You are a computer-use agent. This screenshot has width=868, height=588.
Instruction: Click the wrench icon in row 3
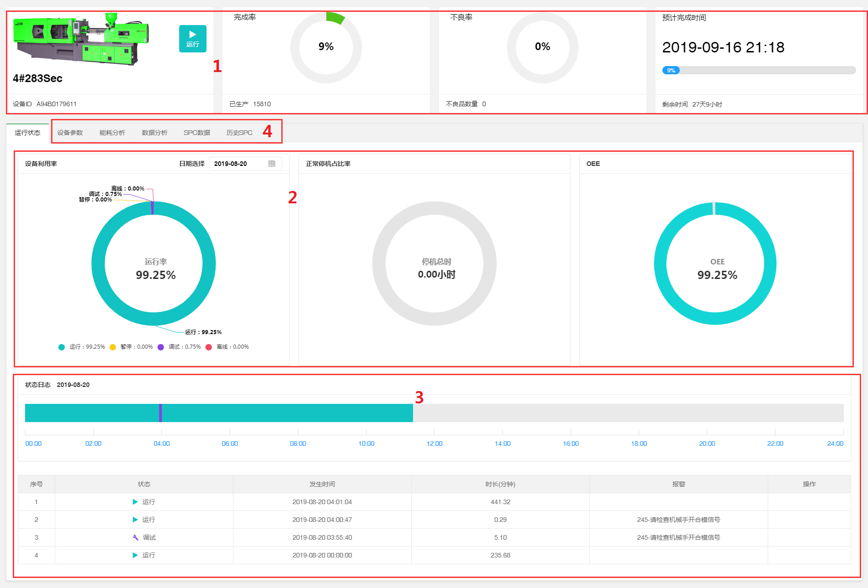[135, 537]
